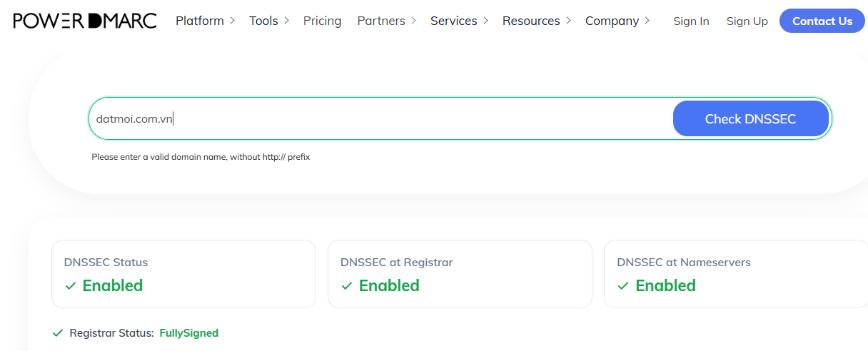Screen dimensions: 868x351
Task: Go to Sign Up
Action: [x=747, y=21]
